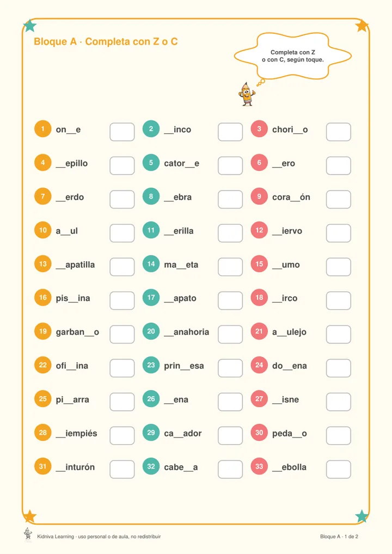
Task: Click the answer box beside garban__o
Action: pyautogui.click(x=122, y=334)
